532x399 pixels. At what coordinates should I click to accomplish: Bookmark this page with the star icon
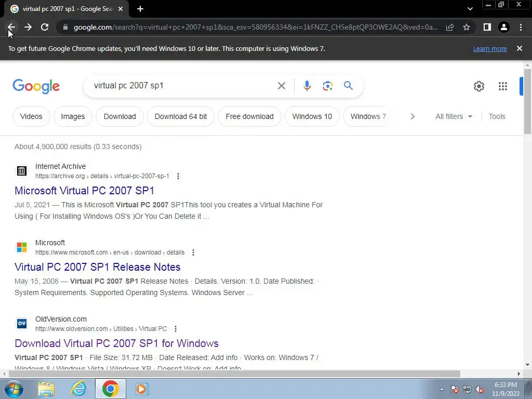click(x=467, y=27)
